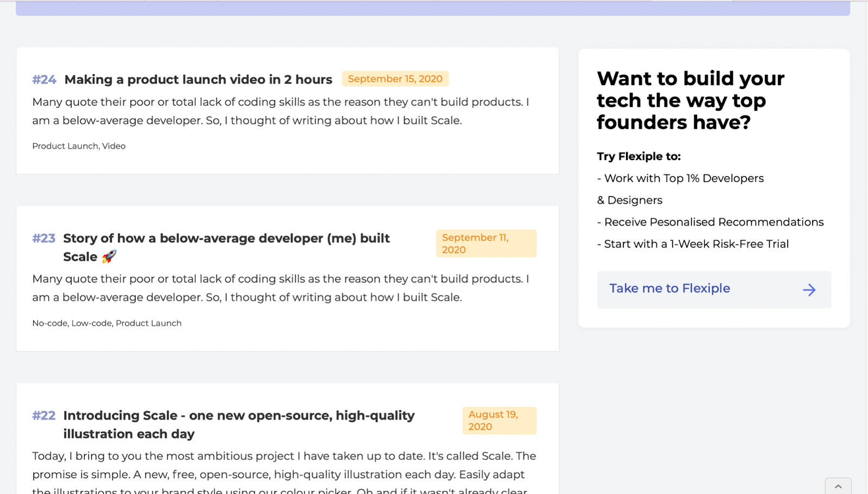Open the below-average developer story post
This screenshot has width=868, height=494.
click(x=226, y=239)
